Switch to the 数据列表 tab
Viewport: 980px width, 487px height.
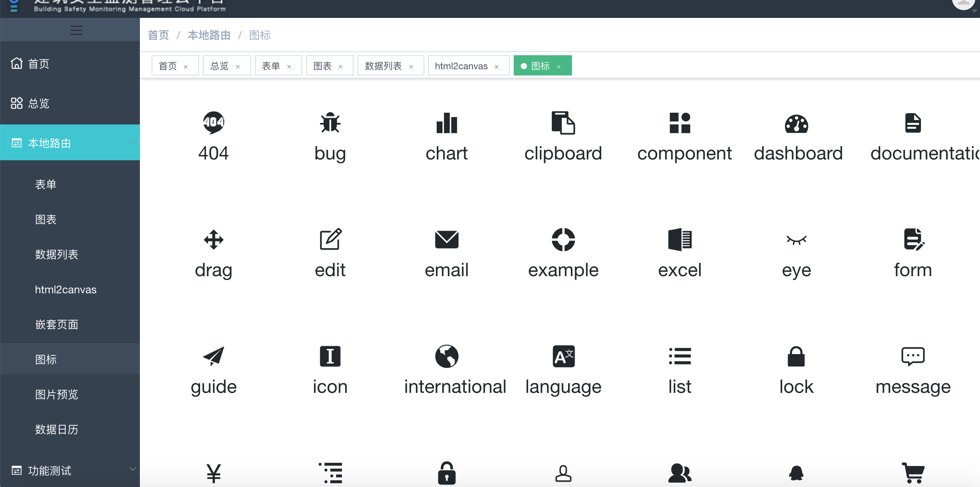point(383,66)
